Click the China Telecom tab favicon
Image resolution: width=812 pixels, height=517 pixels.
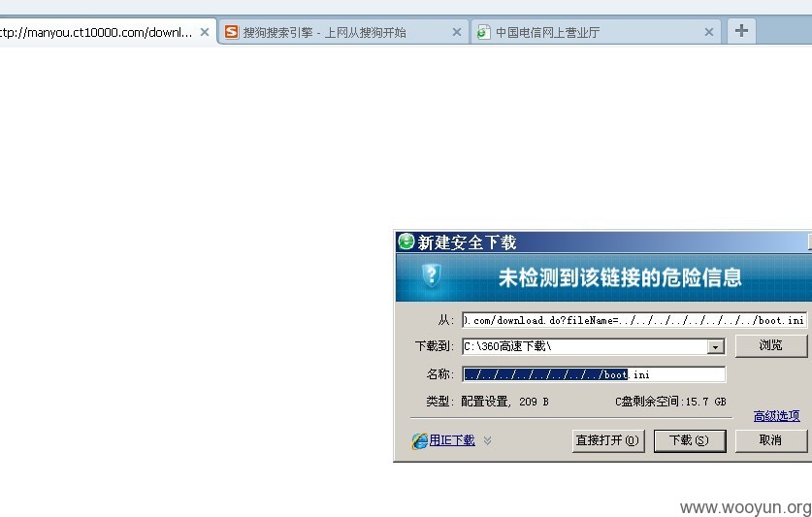(483, 32)
